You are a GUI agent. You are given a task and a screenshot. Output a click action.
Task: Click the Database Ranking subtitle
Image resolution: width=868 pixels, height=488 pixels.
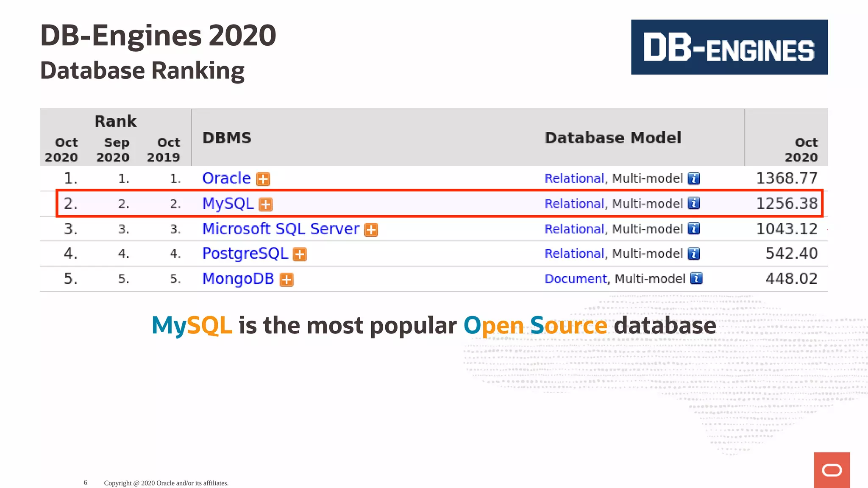point(142,70)
